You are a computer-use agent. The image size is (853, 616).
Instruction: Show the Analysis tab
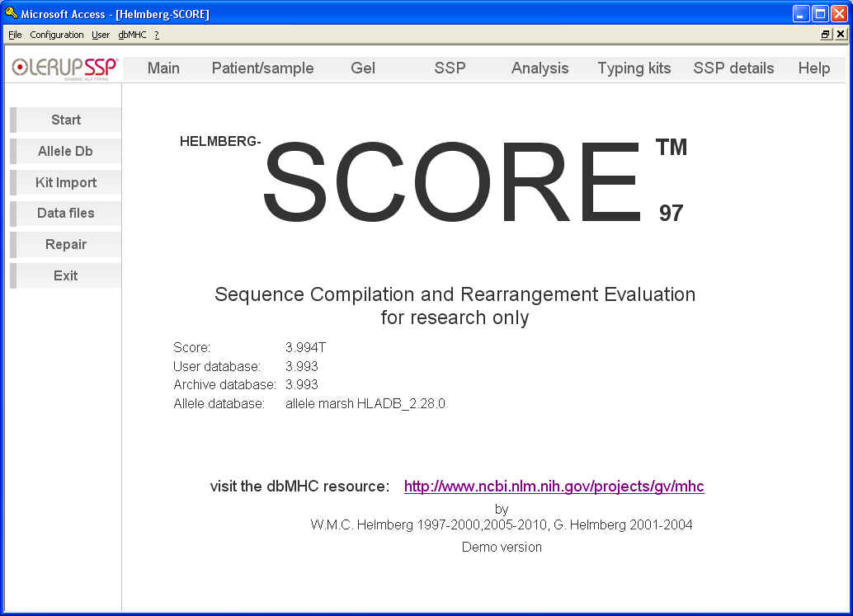click(540, 68)
